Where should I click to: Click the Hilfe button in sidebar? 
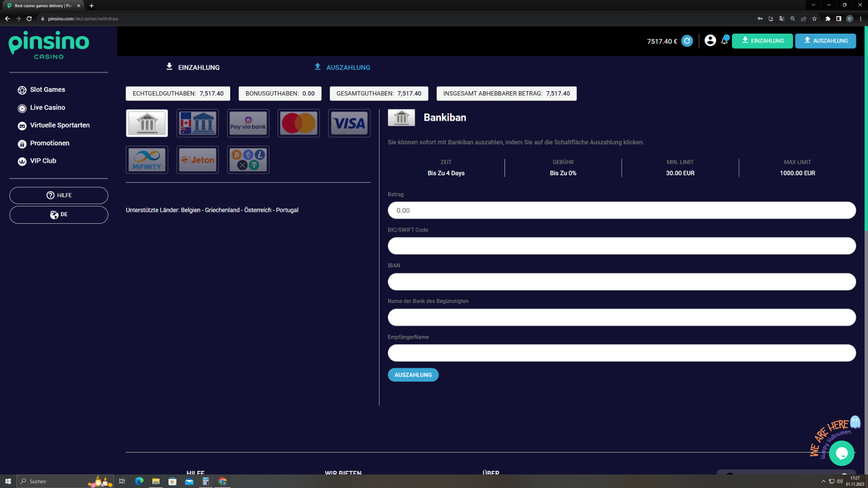pyautogui.click(x=58, y=195)
